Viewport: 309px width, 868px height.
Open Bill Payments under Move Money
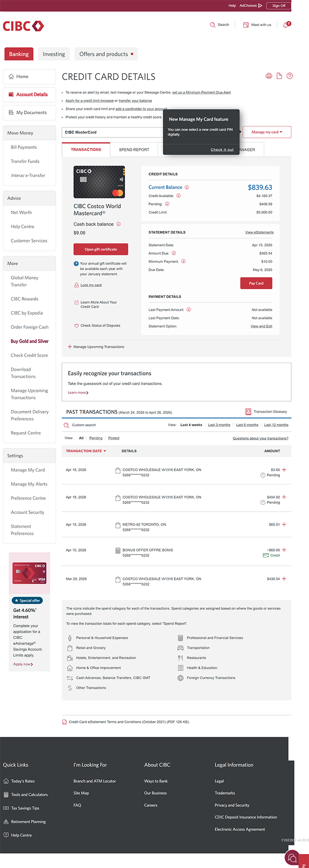(x=24, y=147)
